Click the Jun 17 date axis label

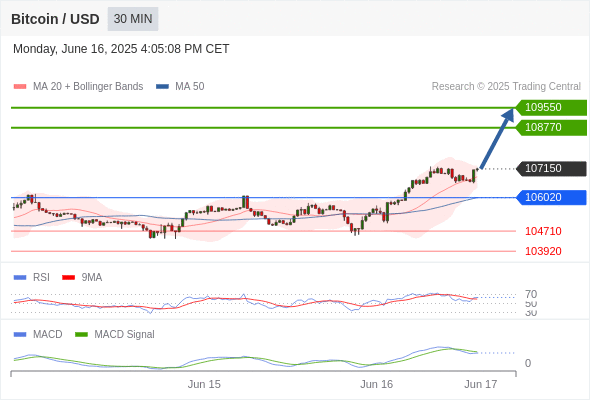point(481,384)
